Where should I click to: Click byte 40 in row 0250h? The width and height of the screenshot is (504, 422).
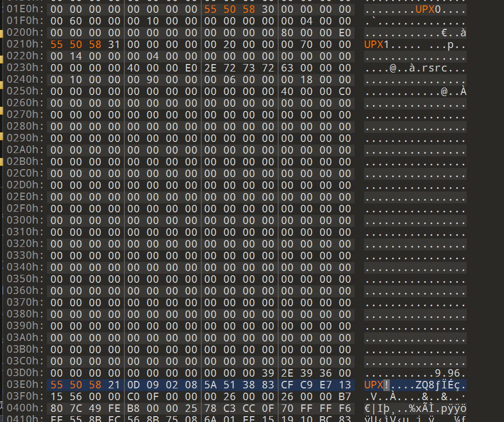[x=287, y=92]
